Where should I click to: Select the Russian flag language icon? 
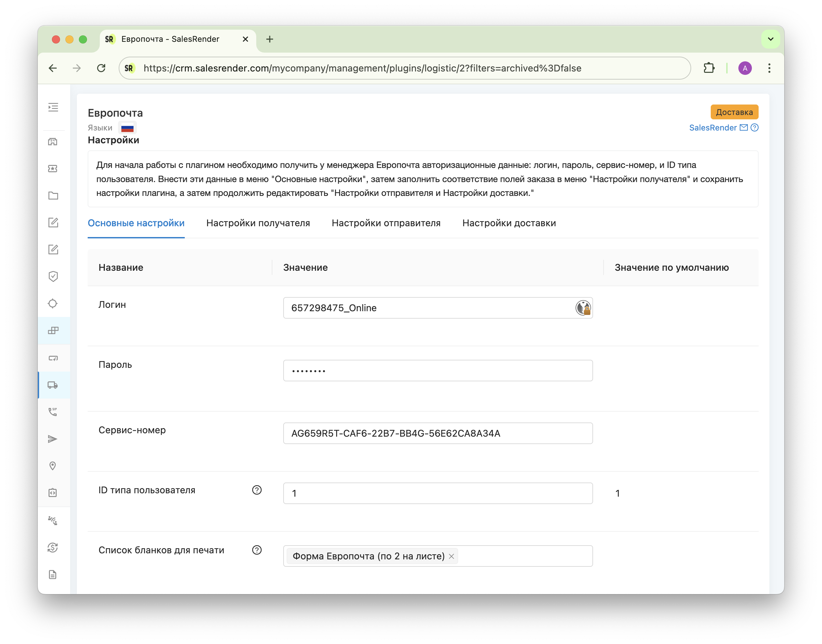[x=127, y=128]
